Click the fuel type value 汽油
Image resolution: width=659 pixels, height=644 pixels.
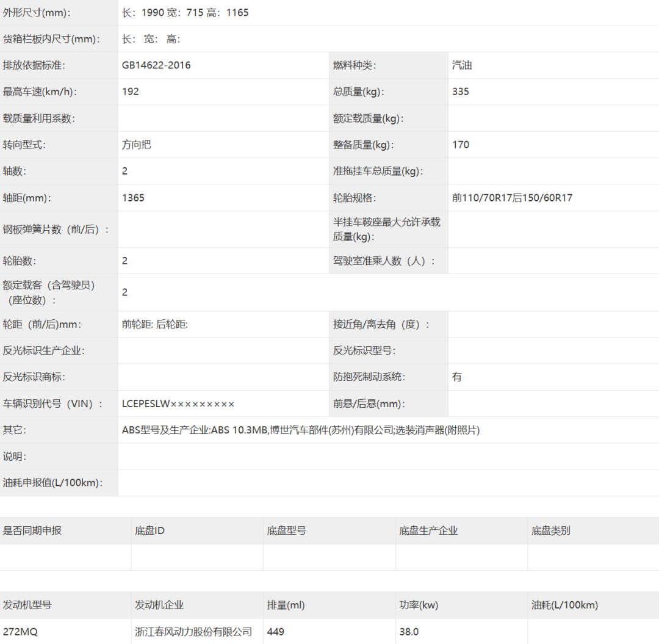[462, 65]
